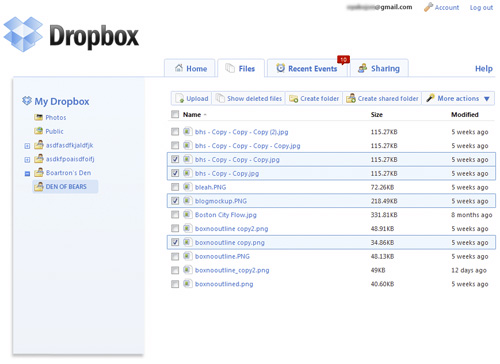Uncheck the box for boxnooutline copy.png
Viewport: 500px width, 364px height.
click(x=175, y=242)
